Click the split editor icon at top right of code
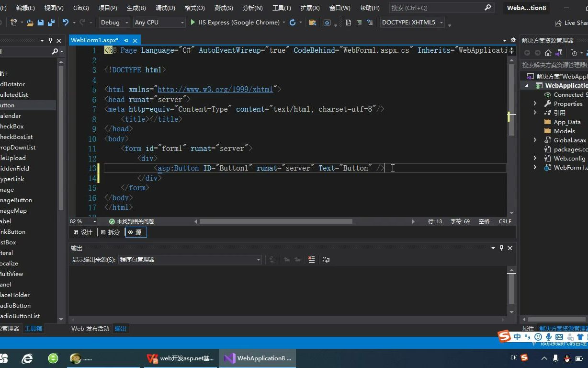The width and height of the screenshot is (588, 368). click(511, 50)
